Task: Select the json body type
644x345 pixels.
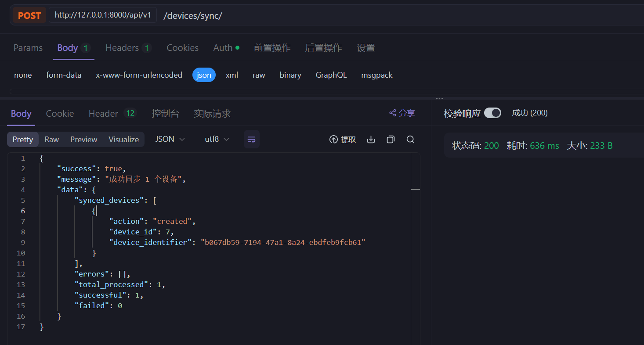Action: [x=204, y=75]
